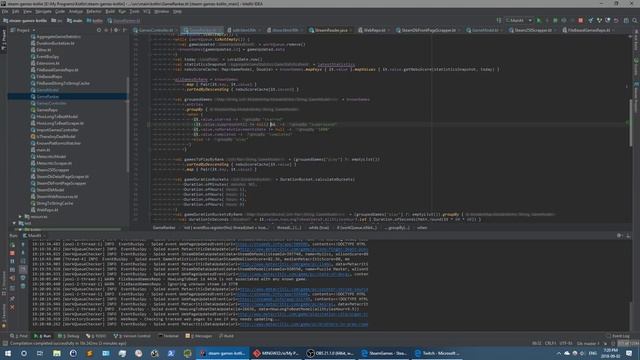The image size is (640, 360).
Task: Open Project Structure toolbar icon
Action: (x=626, y=20)
